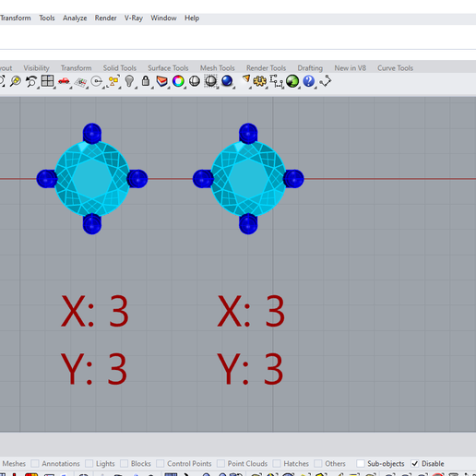Select the top blue prong of left gem
This screenshot has height=476, width=476.
[x=92, y=133]
